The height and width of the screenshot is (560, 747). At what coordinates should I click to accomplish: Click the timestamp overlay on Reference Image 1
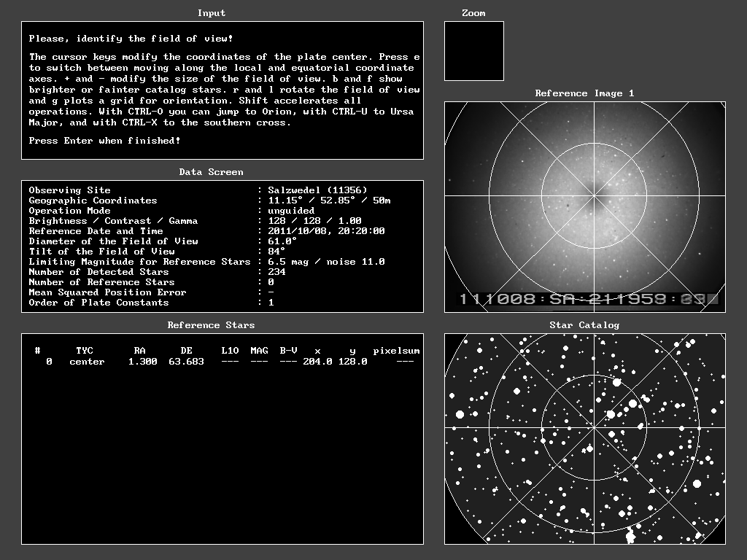click(587, 299)
